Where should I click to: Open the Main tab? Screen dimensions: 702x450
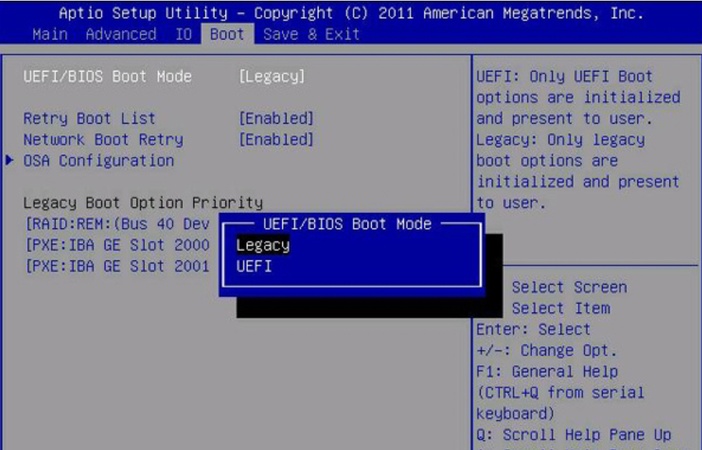50,34
